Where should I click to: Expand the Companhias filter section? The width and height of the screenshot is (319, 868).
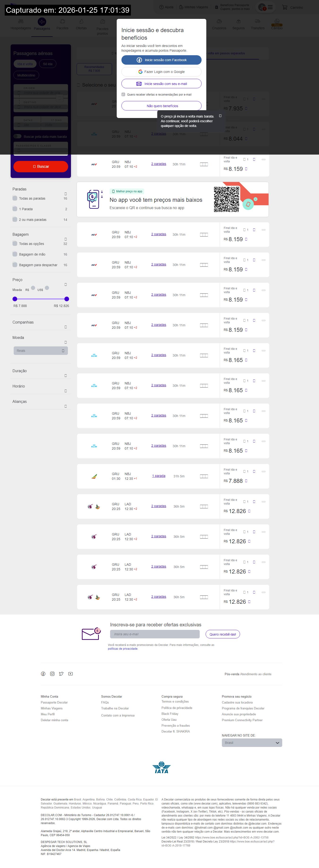tap(66, 327)
